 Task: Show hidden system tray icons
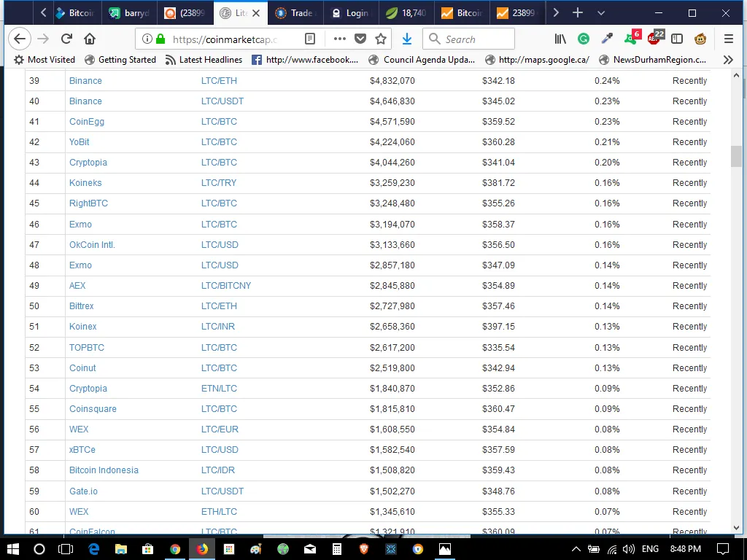tap(576, 549)
